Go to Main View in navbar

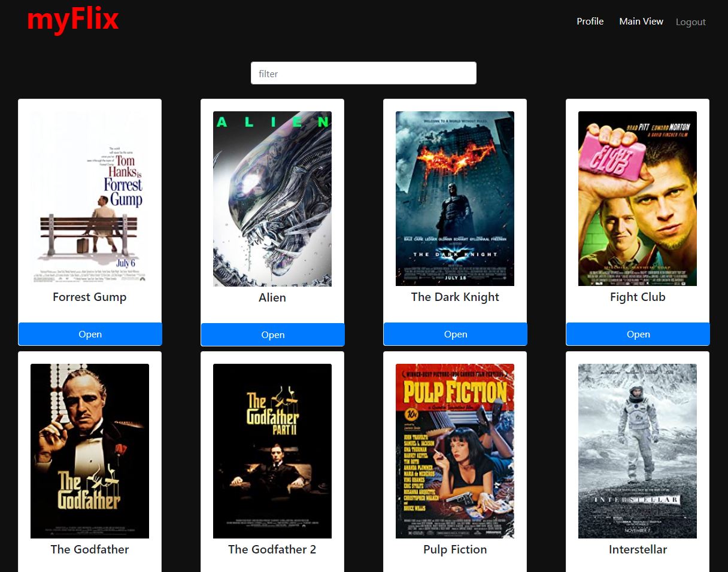(641, 22)
